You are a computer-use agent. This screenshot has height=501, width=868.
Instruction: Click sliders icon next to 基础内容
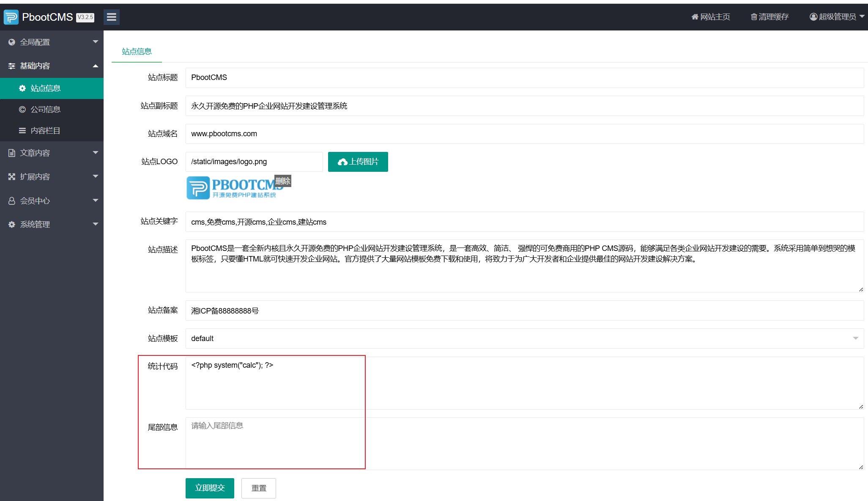point(12,66)
